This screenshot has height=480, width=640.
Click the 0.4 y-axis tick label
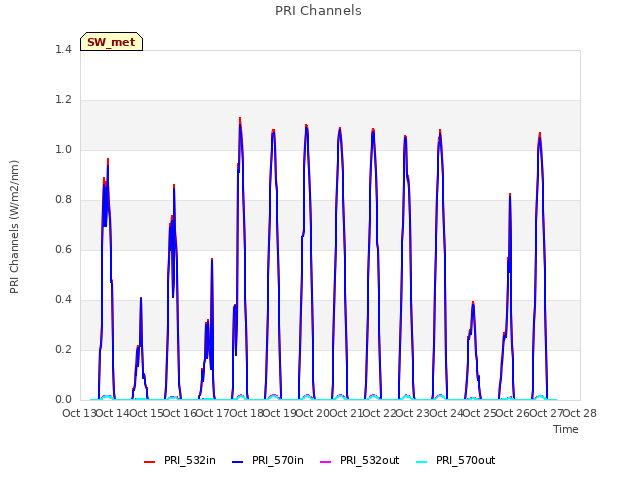coord(63,300)
